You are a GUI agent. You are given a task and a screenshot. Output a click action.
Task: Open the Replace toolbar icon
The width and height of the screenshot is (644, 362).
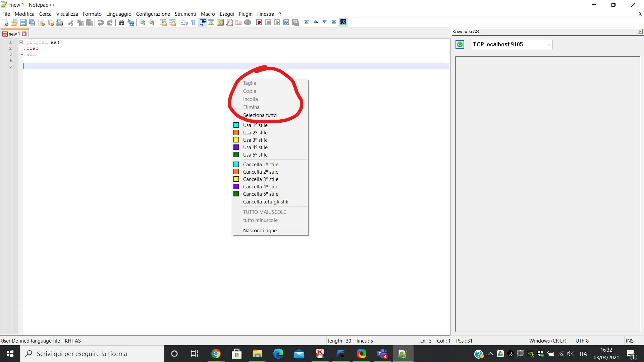(x=130, y=22)
